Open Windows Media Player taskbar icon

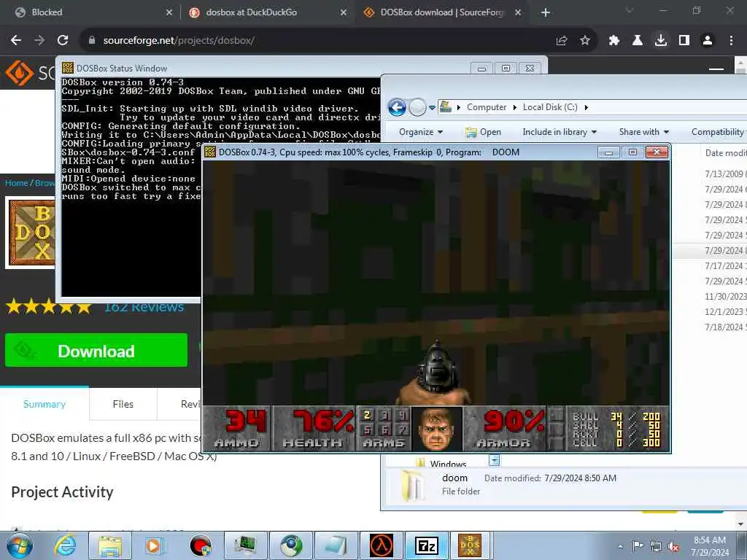coord(153,545)
